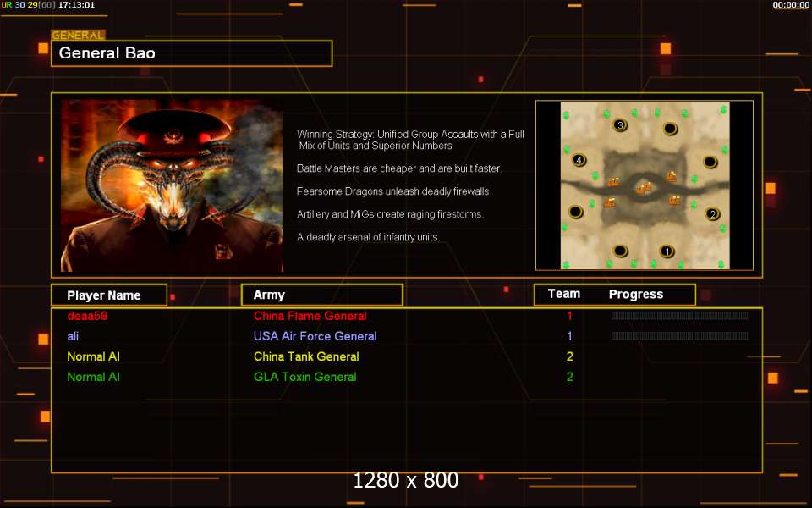
Task: Click China Tank General army entry
Action: (306, 356)
